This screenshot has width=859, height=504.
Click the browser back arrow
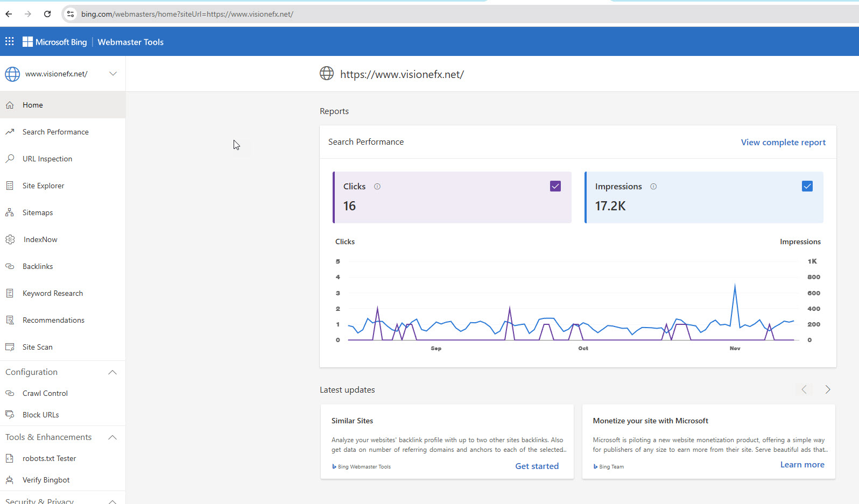coord(9,14)
